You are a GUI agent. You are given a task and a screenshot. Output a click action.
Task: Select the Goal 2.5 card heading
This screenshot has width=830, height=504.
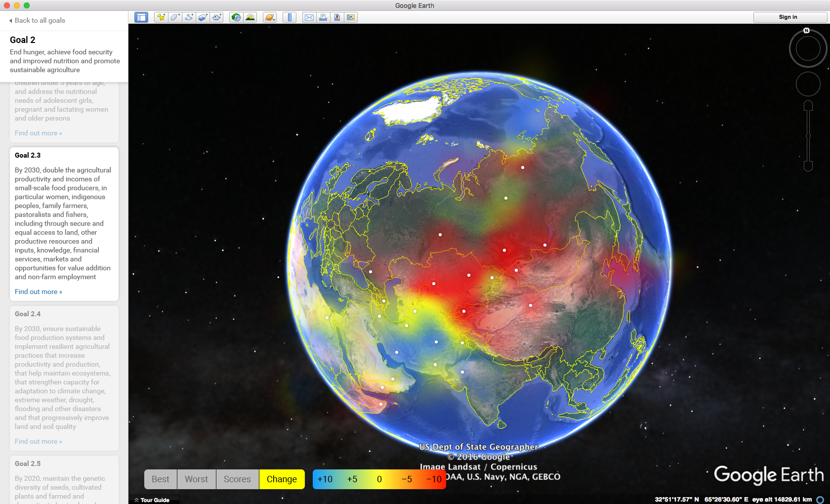pos(28,463)
